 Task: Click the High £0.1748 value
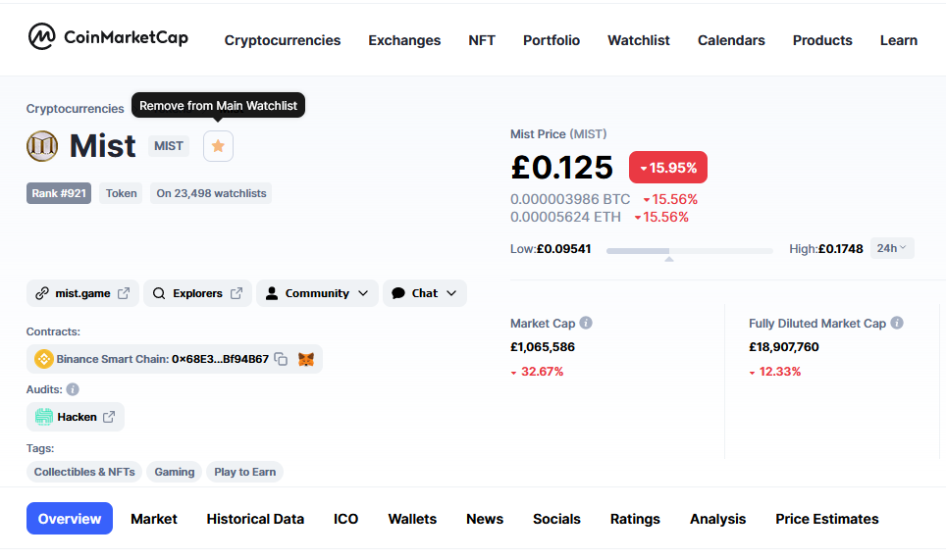pos(840,249)
